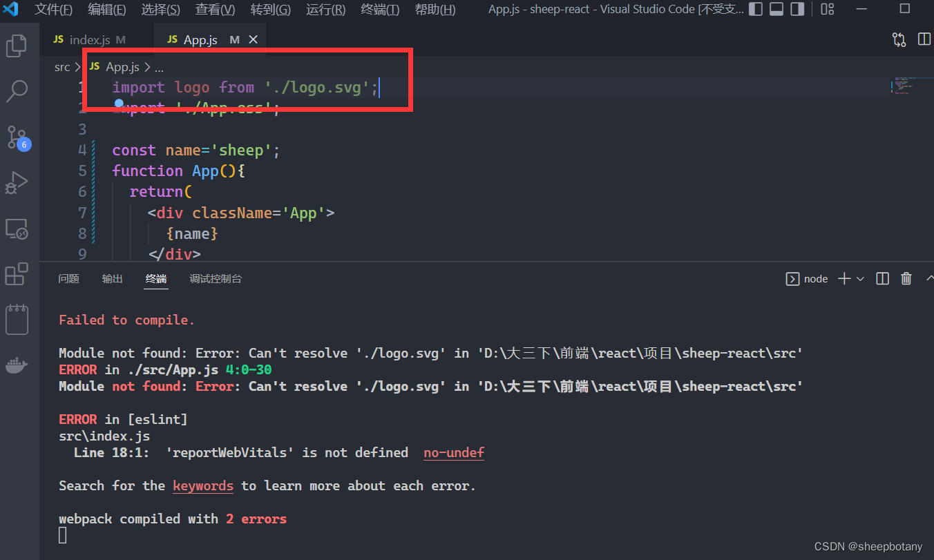Click "src\index.js" path in terminal

(x=104, y=436)
